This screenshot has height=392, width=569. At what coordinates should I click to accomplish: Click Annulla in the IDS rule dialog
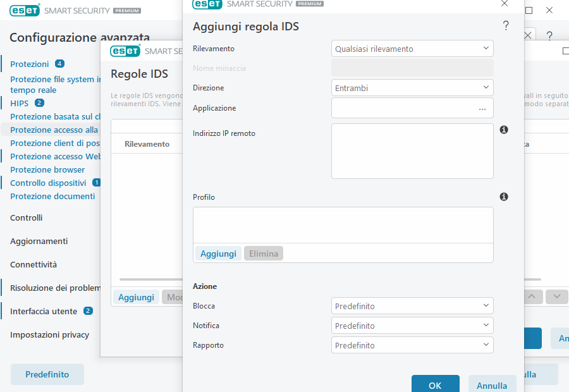pyautogui.click(x=492, y=385)
